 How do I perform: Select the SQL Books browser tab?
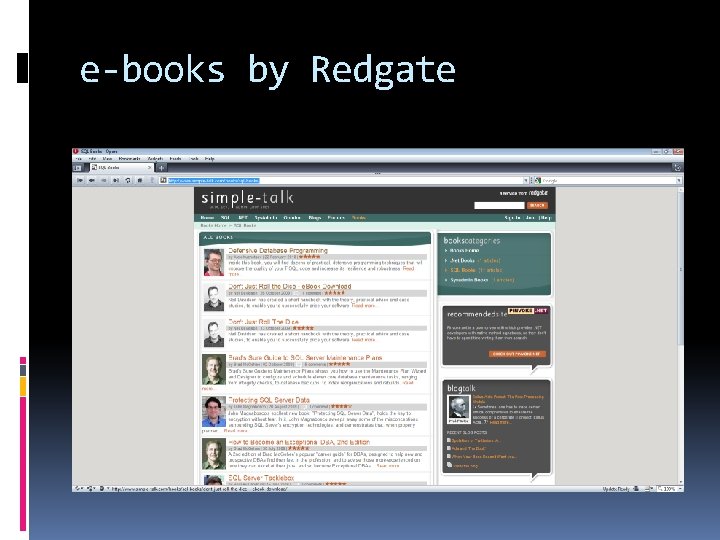[x=121, y=168]
